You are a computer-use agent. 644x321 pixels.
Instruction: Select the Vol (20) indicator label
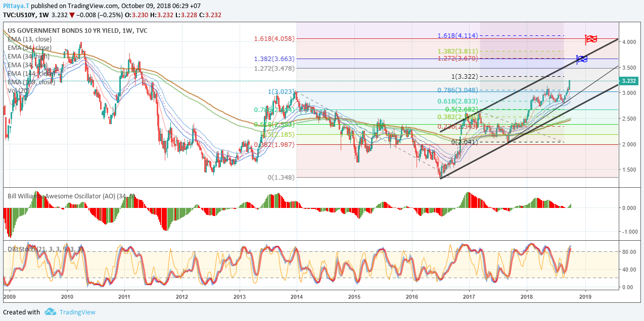pos(19,90)
